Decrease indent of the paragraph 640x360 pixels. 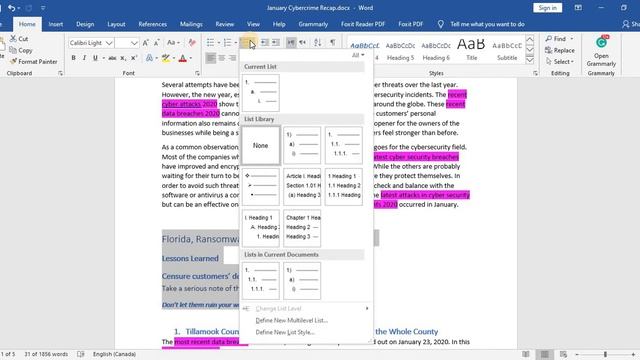265,42
